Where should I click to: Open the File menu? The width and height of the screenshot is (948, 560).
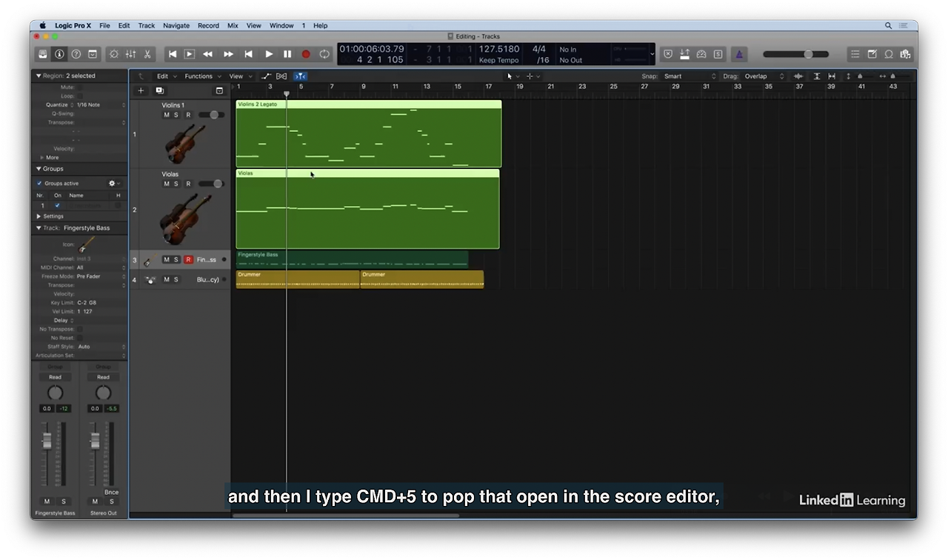tap(104, 26)
